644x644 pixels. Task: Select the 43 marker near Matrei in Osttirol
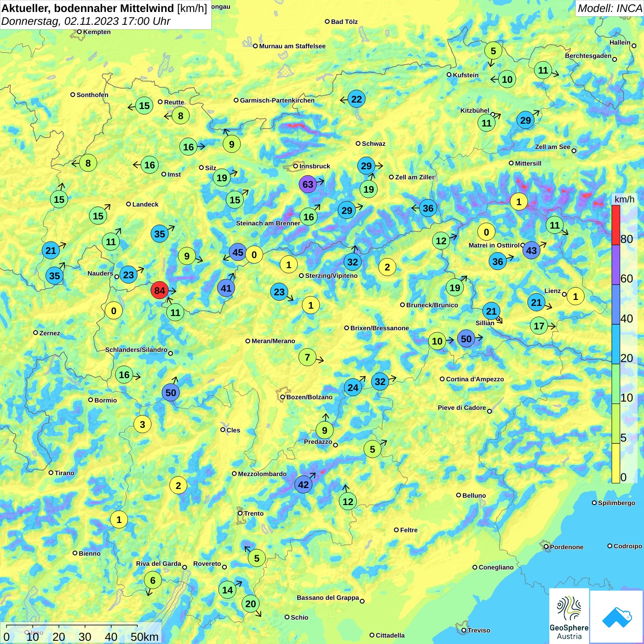[x=531, y=250]
